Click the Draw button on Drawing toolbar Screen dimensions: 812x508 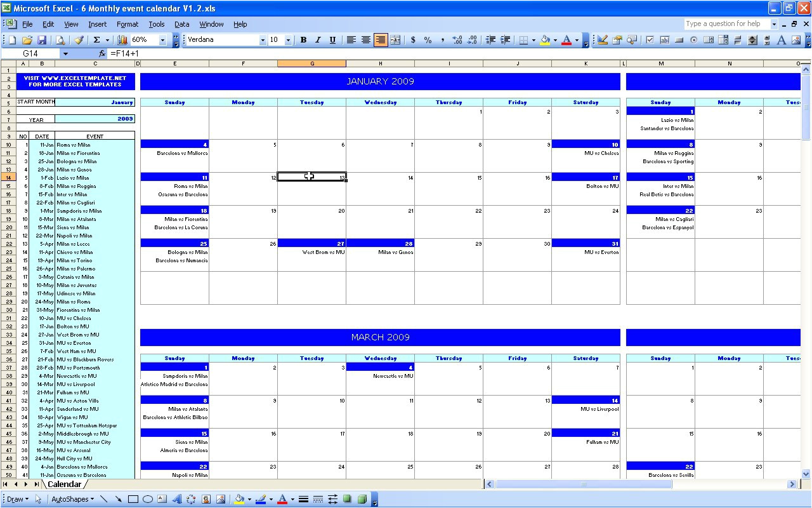pos(18,499)
